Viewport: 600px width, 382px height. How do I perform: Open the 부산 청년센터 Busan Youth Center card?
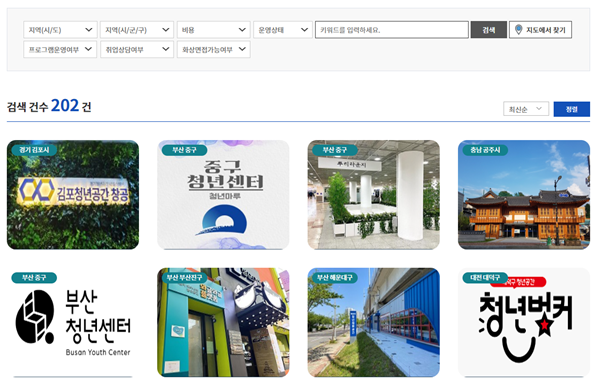coord(73,322)
